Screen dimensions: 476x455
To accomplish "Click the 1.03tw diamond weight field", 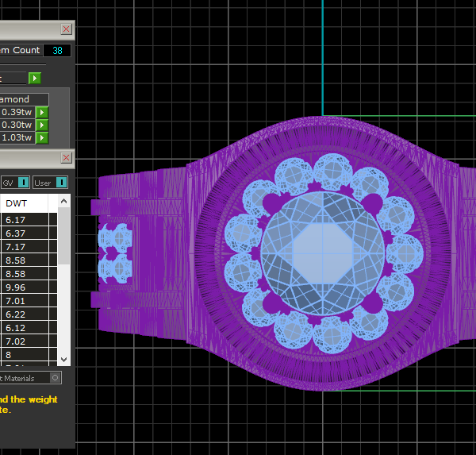I will pyautogui.click(x=16, y=137).
